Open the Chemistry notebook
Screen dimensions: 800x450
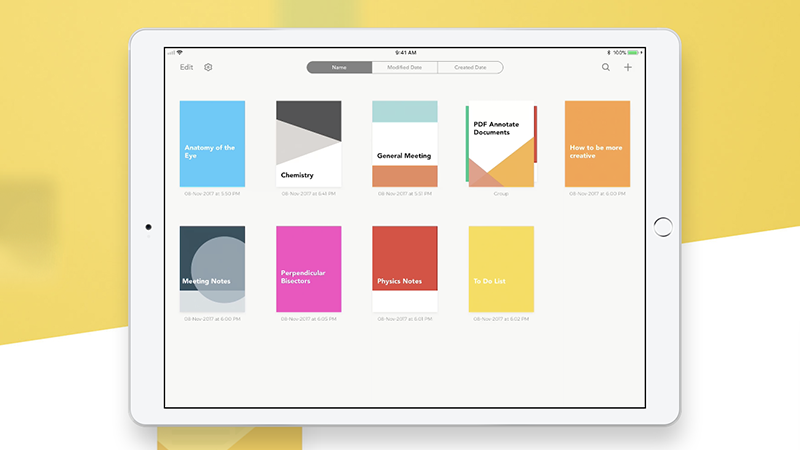click(309, 144)
